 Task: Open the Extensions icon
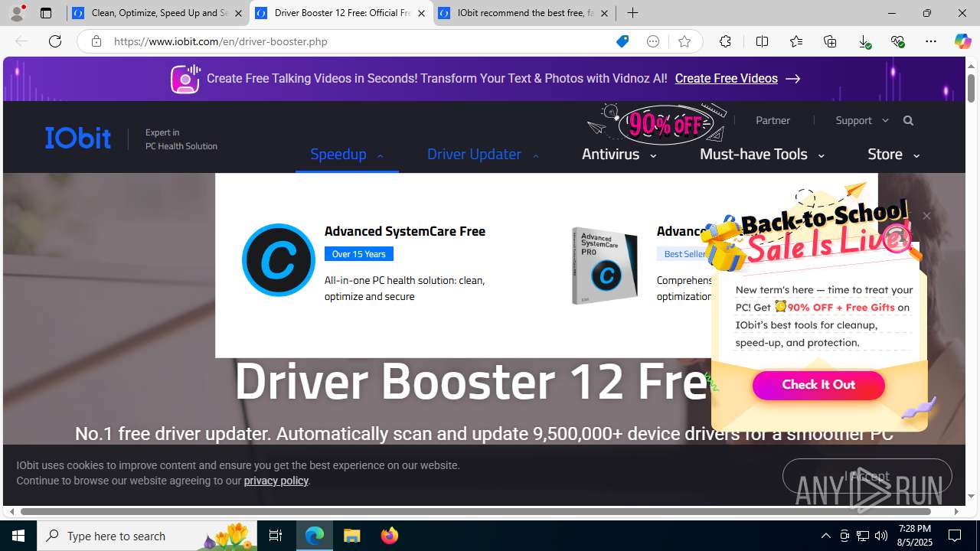coord(725,41)
